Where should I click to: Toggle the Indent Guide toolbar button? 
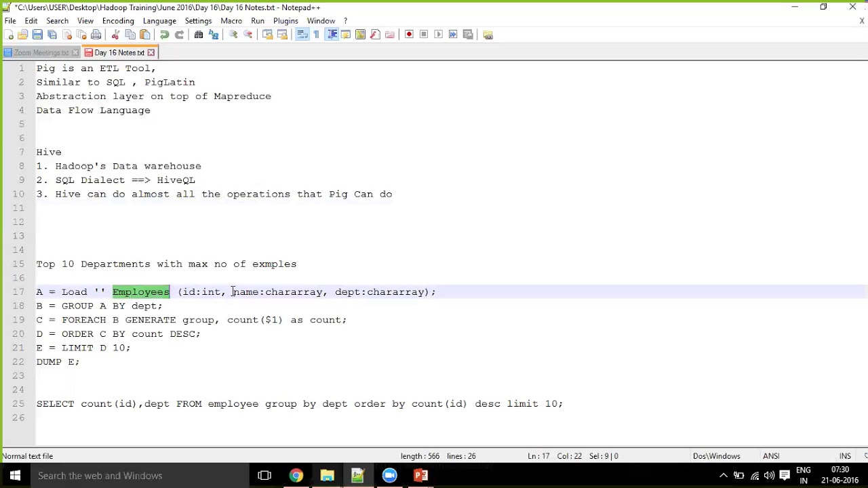click(332, 35)
